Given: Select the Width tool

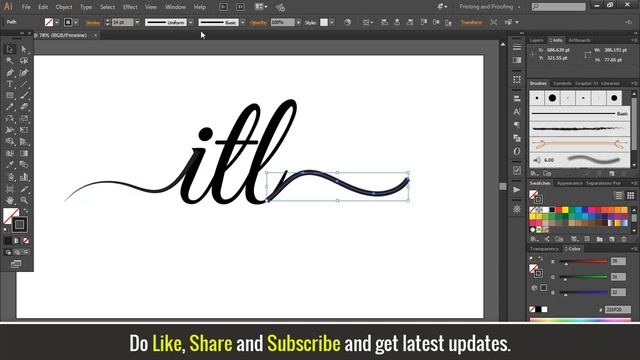Looking at the screenshot, I should tap(10, 130).
